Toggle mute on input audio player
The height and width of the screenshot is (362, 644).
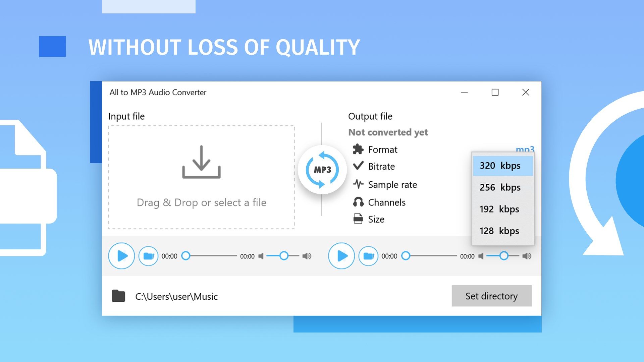coord(261,256)
